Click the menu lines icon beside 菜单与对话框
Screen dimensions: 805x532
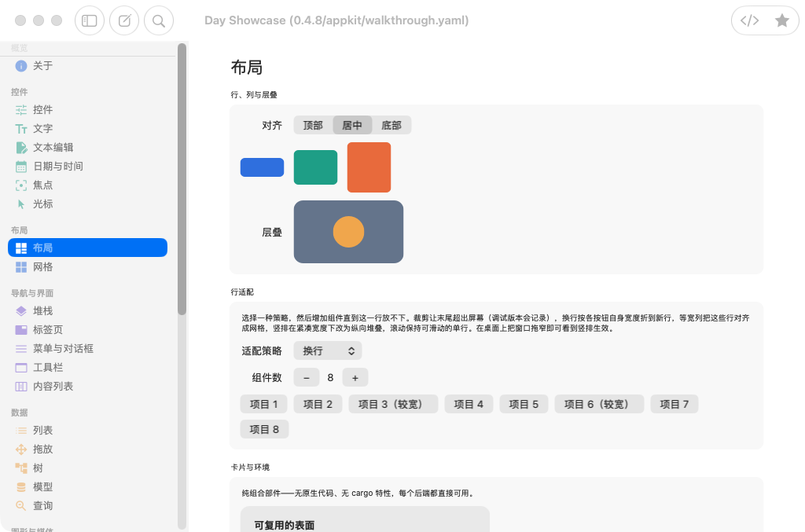[21, 349]
